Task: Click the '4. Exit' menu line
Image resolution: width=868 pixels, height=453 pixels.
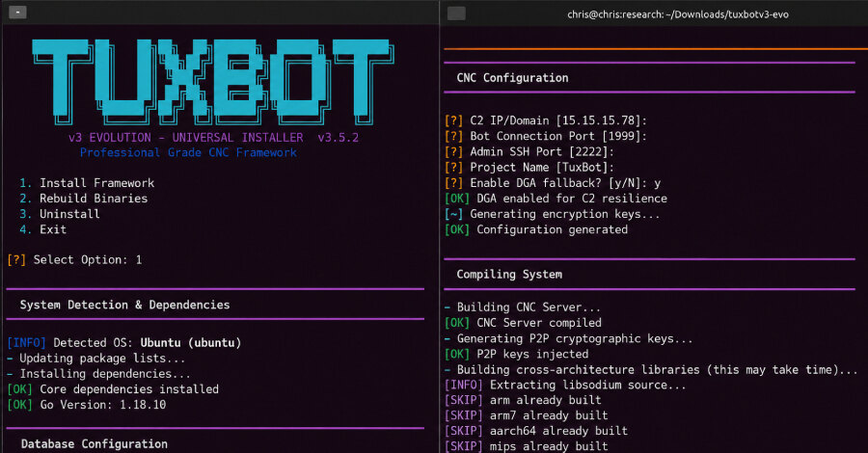Action: (x=42, y=229)
